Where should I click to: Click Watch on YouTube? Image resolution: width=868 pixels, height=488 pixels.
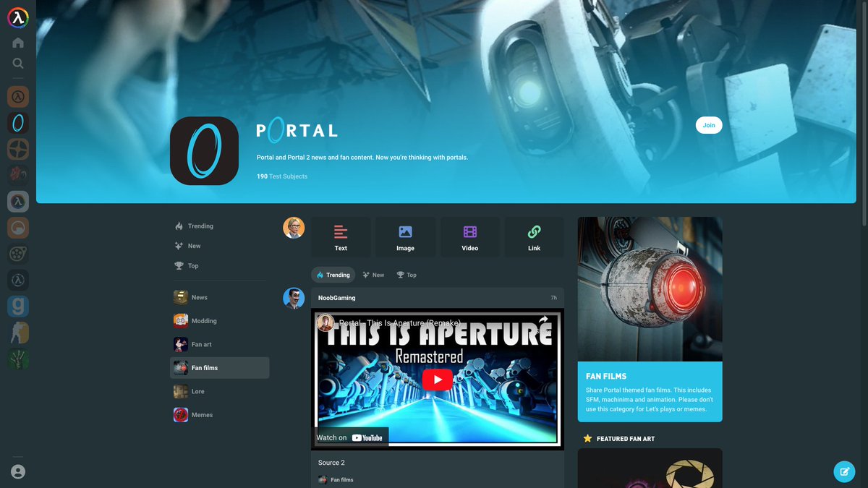pyautogui.click(x=350, y=437)
